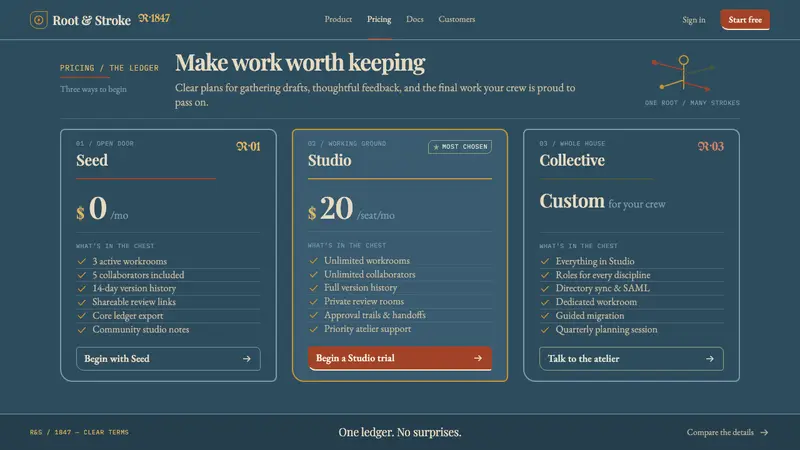Viewport: 800px width, 450px height.
Task: Click the R·03 mark on the Collective card
Action: point(711,146)
